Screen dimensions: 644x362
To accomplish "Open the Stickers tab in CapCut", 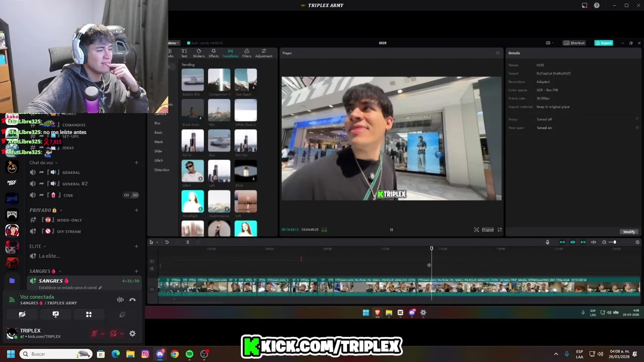I will [199, 53].
